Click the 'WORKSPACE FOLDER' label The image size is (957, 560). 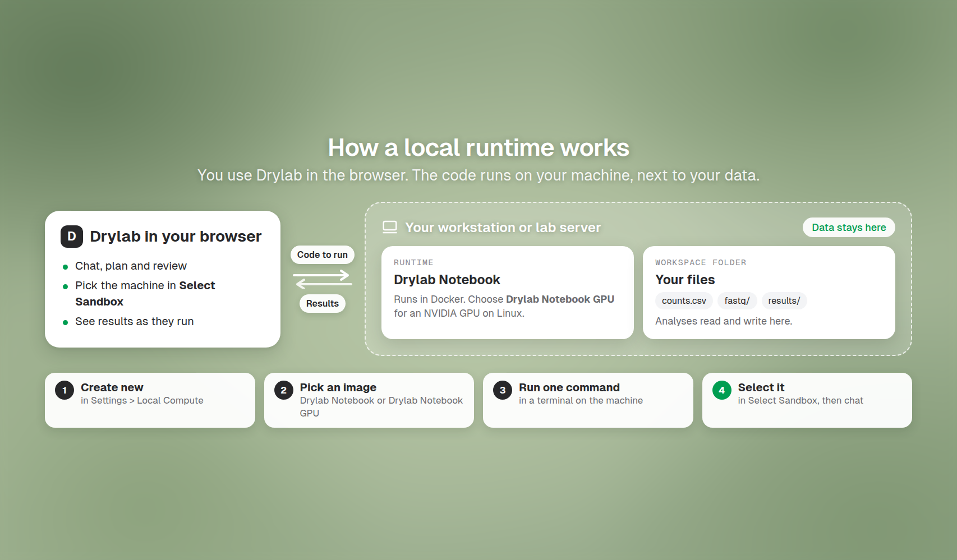[701, 262]
